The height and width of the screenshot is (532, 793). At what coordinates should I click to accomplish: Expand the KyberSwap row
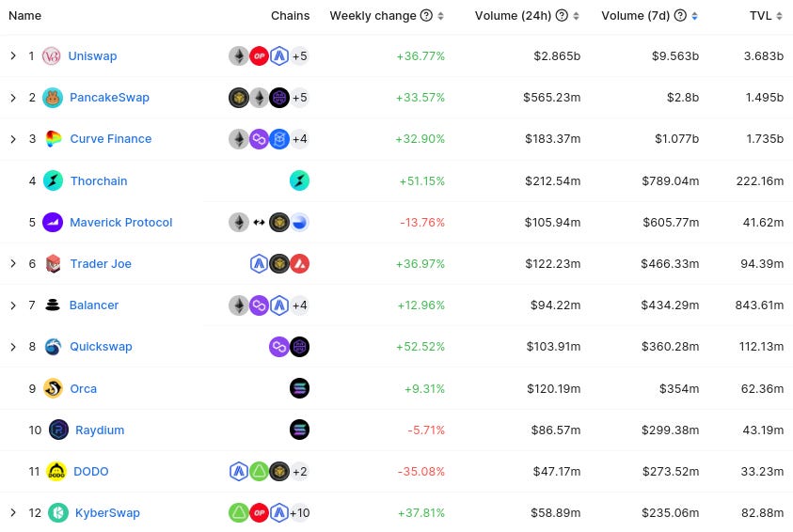[13, 513]
